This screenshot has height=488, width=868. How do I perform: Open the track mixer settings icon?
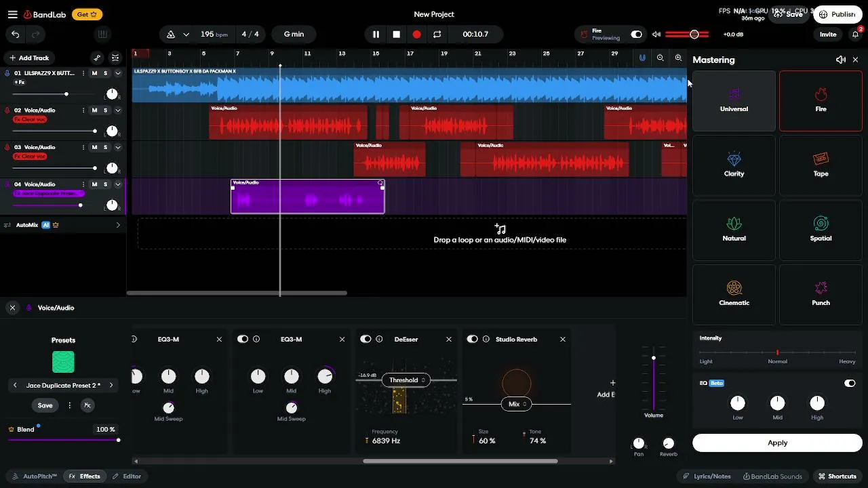coord(115,58)
